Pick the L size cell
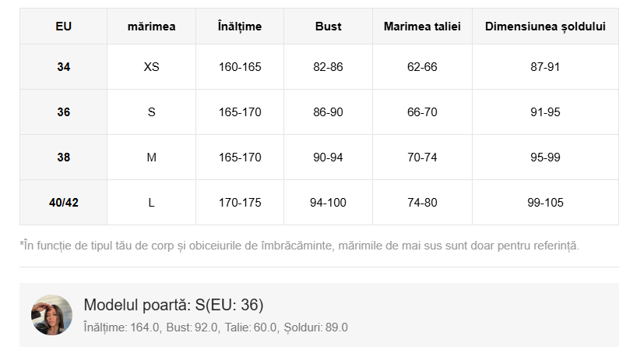The image size is (644, 361). coord(151,203)
